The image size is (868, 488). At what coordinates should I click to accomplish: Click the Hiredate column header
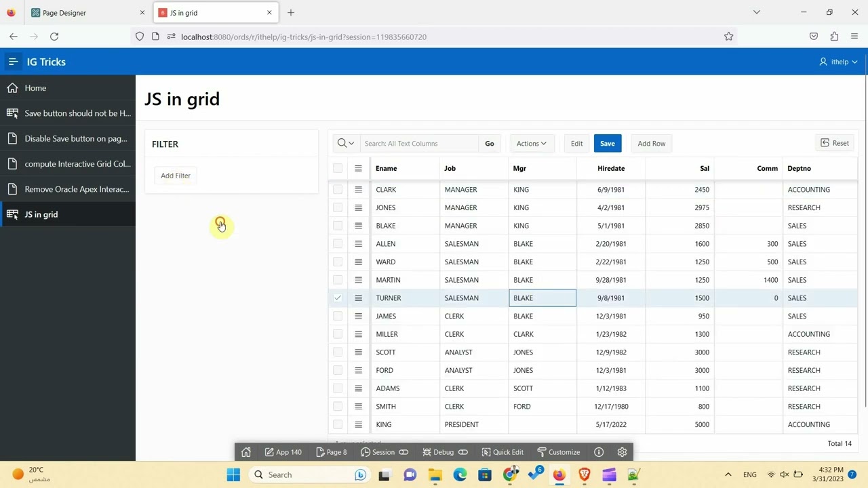tap(611, 168)
